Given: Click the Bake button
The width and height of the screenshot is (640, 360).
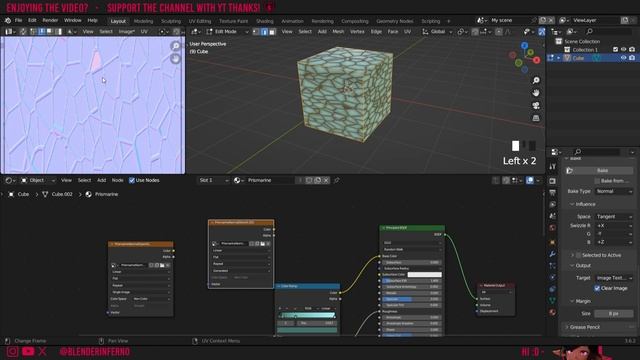Looking at the screenshot, I should (599, 171).
